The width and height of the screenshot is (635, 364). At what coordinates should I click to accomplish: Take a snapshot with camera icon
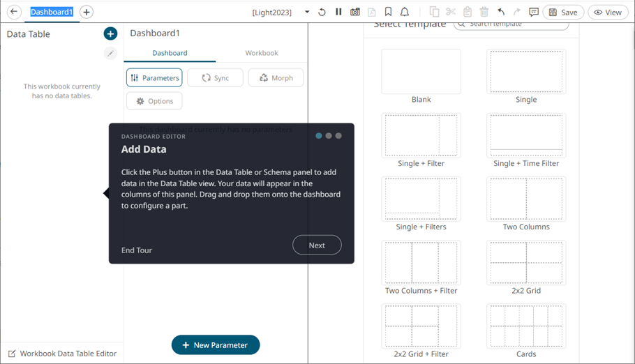click(x=355, y=12)
